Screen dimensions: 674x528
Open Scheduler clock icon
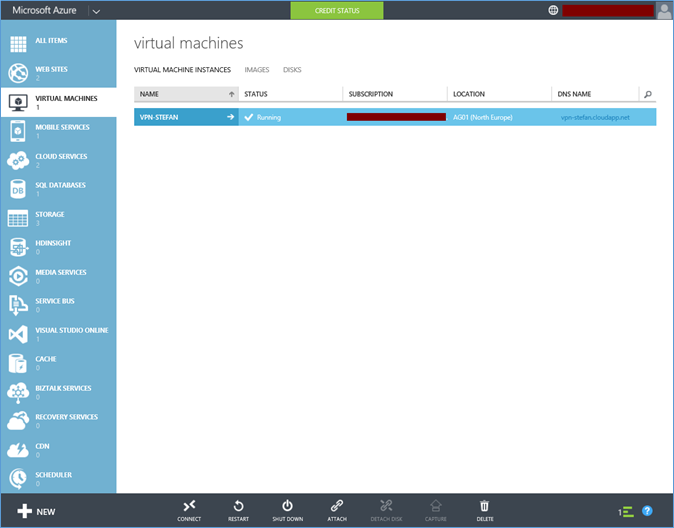pyautogui.click(x=18, y=479)
